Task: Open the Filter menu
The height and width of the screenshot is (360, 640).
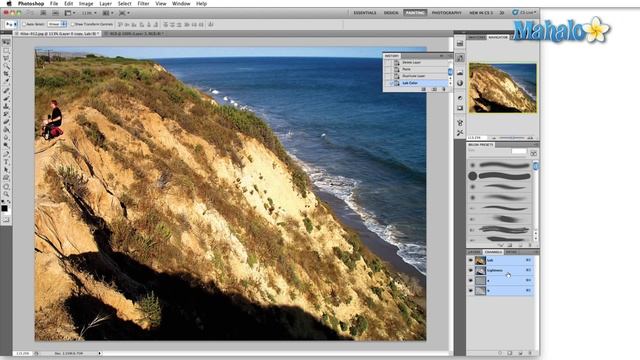Action: point(143,4)
